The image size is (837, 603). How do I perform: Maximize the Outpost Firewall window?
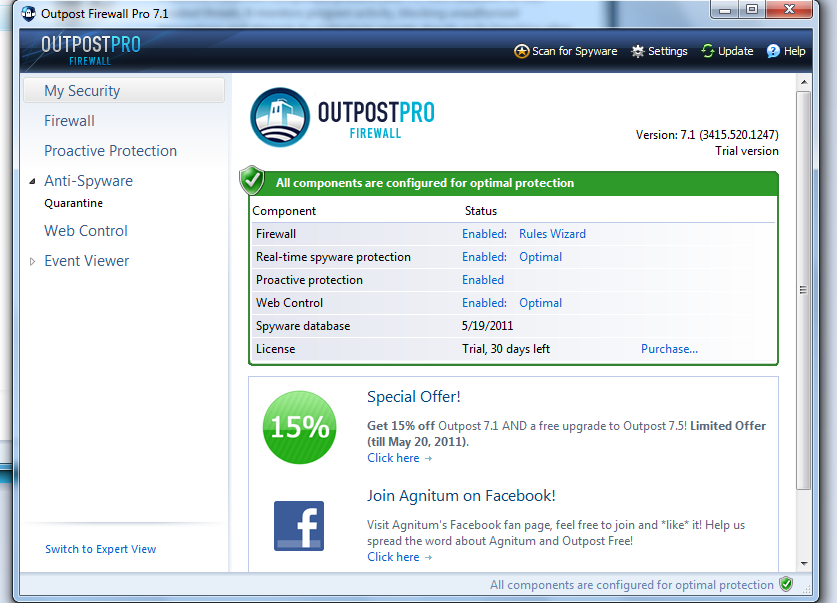coord(752,10)
